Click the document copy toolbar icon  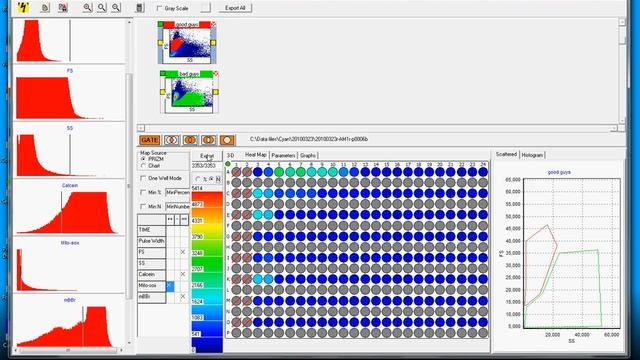(45, 7)
